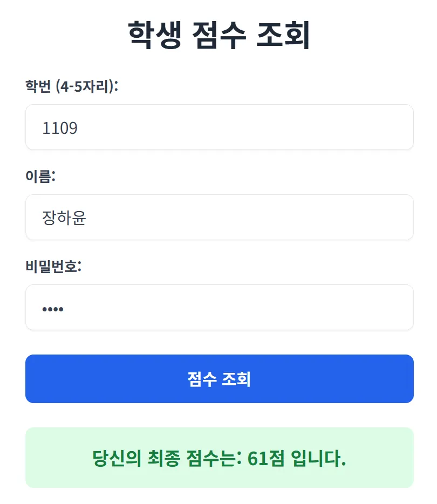437x504 pixels.
Task: Click the masked password dots
Action: (53, 309)
